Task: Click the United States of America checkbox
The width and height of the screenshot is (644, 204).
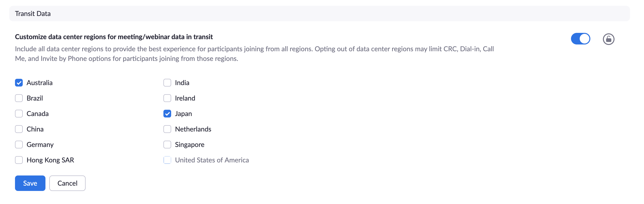Action: [167, 160]
